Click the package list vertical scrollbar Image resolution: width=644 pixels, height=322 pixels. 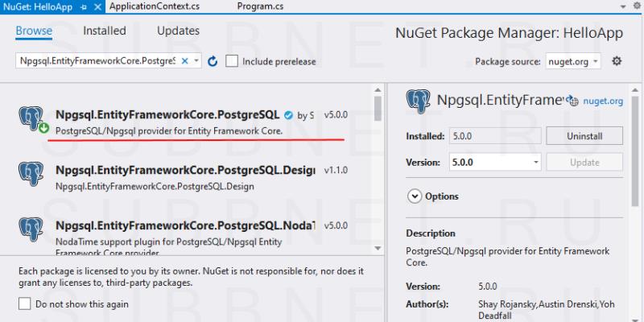pyautogui.click(x=378, y=161)
